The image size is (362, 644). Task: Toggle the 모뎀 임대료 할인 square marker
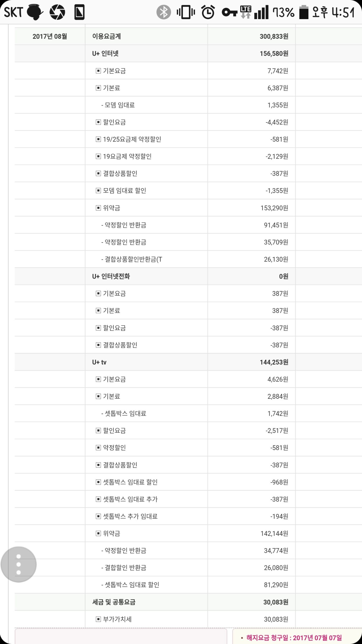tap(98, 191)
